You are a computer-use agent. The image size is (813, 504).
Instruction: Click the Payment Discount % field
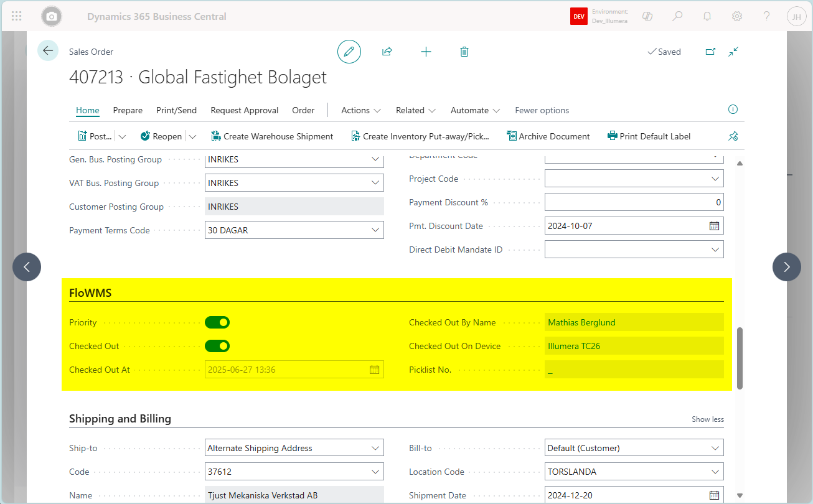point(634,202)
